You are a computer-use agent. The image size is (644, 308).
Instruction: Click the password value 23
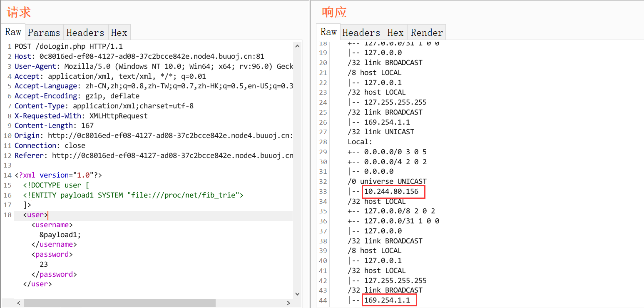tap(44, 264)
